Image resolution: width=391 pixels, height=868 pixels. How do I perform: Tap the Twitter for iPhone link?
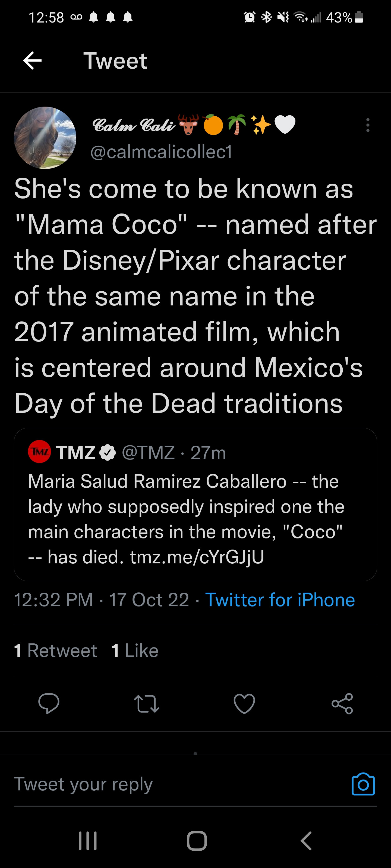coord(280,600)
